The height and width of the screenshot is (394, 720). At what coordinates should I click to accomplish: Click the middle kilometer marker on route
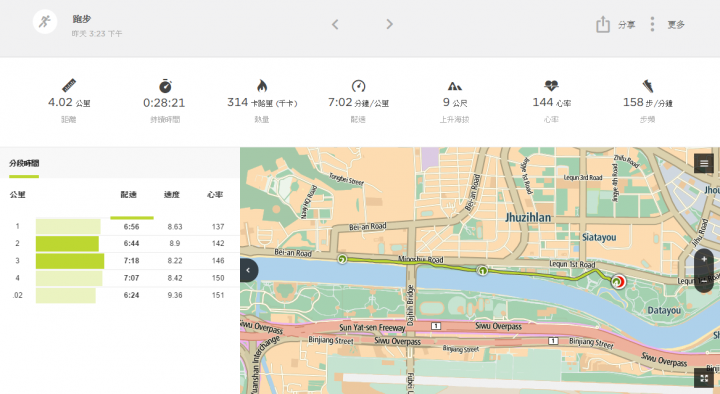pyautogui.click(x=482, y=270)
